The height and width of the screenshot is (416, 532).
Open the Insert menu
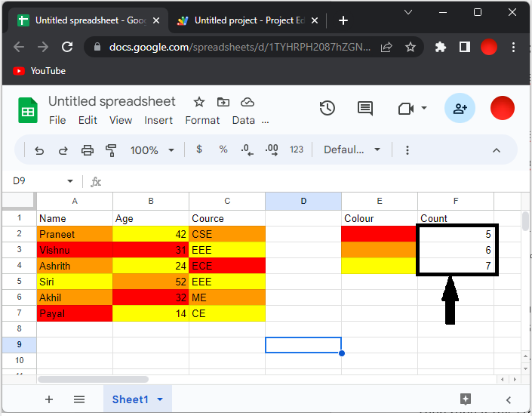pyautogui.click(x=158, y=120)
